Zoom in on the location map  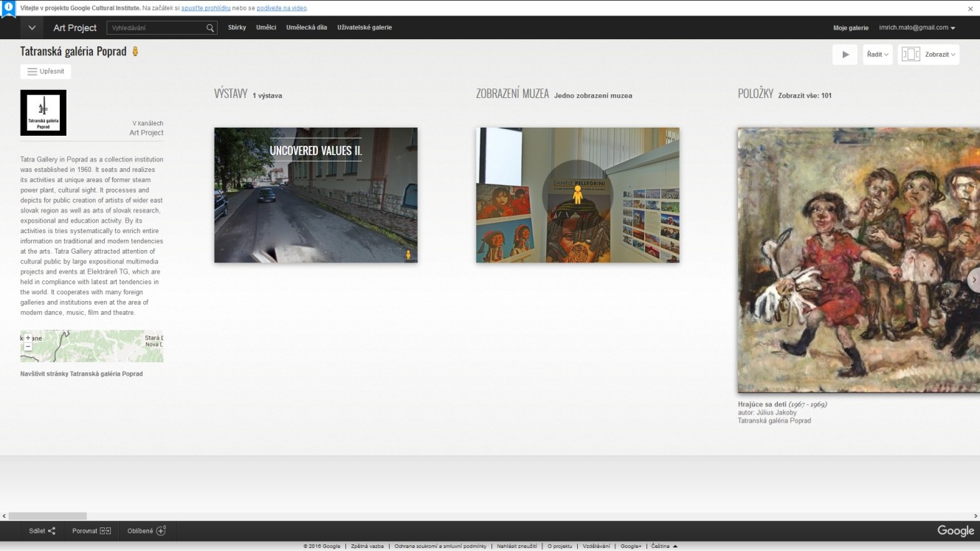point(28,338)
